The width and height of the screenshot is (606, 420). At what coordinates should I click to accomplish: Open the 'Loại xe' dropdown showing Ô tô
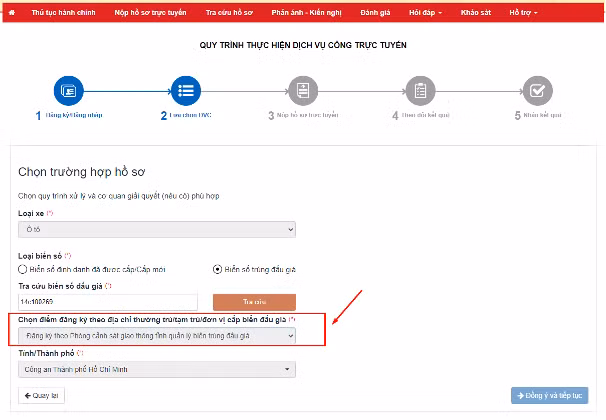coord(157,230)
